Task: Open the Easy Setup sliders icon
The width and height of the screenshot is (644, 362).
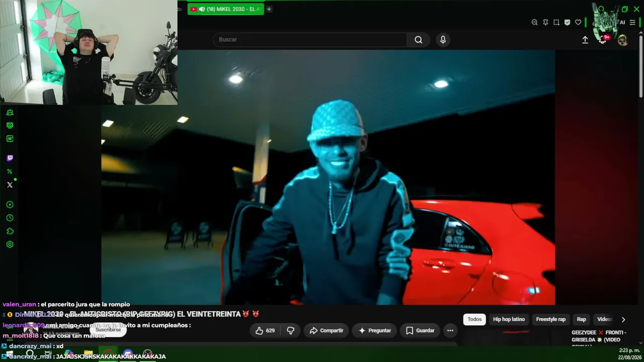Action: click(632, 22)
